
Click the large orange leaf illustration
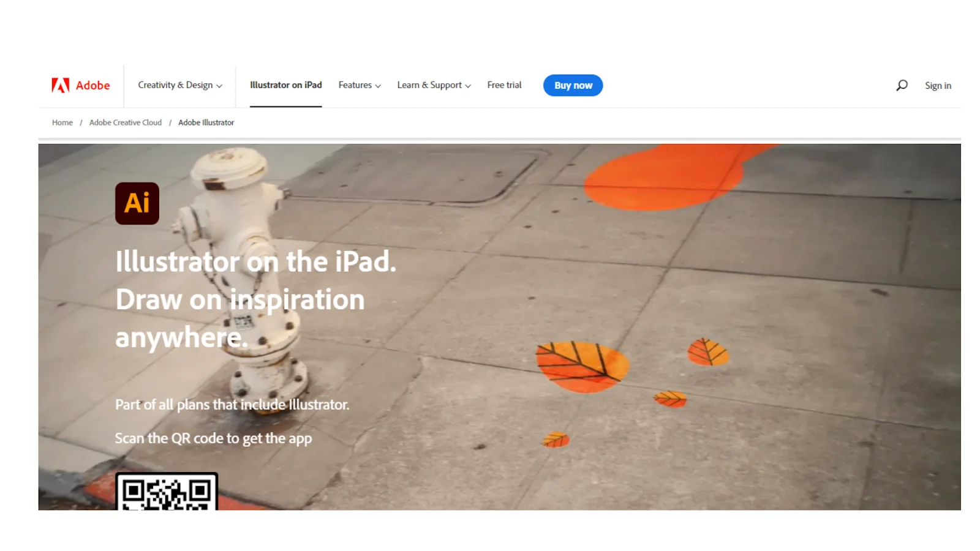tap(582, 366)
